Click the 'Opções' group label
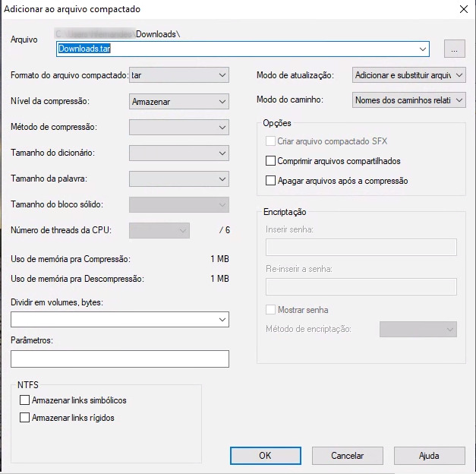476x474 pixels. pyautogui.click(x=277, y=123)
